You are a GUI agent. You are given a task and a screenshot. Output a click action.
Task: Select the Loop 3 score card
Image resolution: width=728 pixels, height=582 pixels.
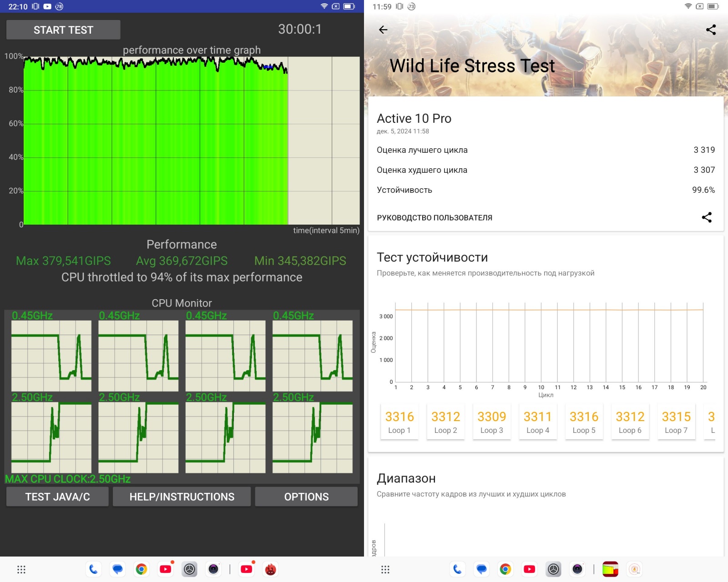click(492, 421)
